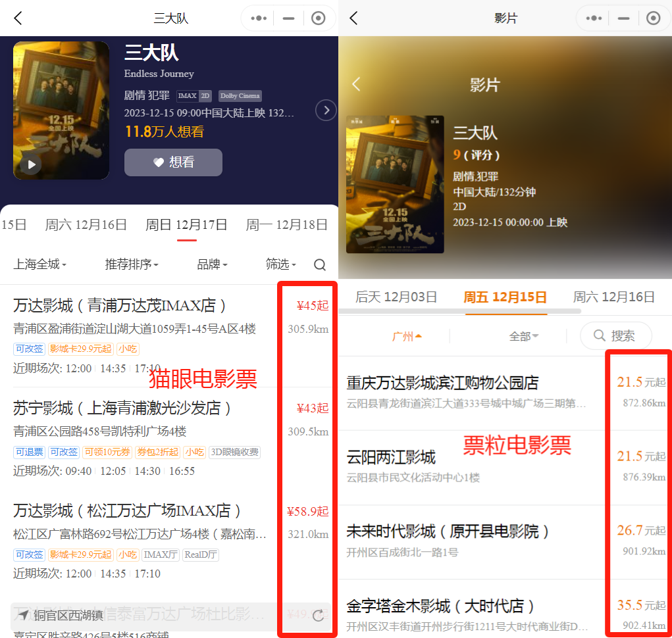Tap the right panel's circular close target icon
Viewport: 672px width, 638px height.
click(653, 18)
